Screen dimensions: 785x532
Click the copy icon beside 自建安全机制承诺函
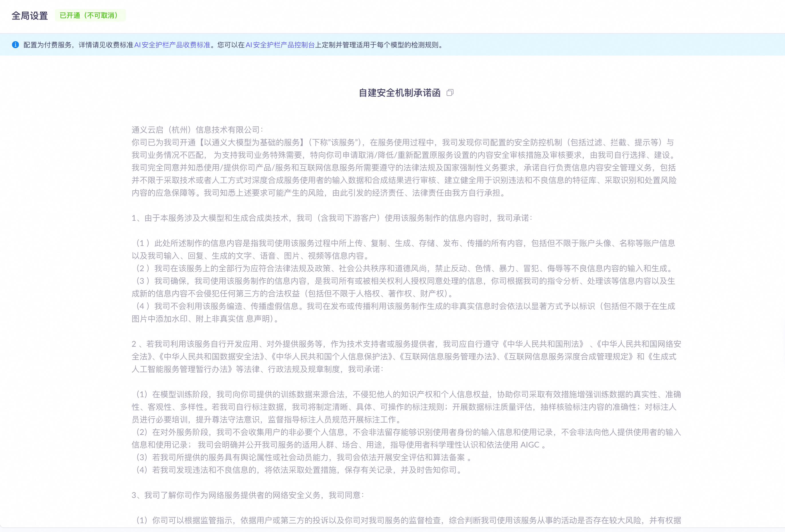pos(450,92)
